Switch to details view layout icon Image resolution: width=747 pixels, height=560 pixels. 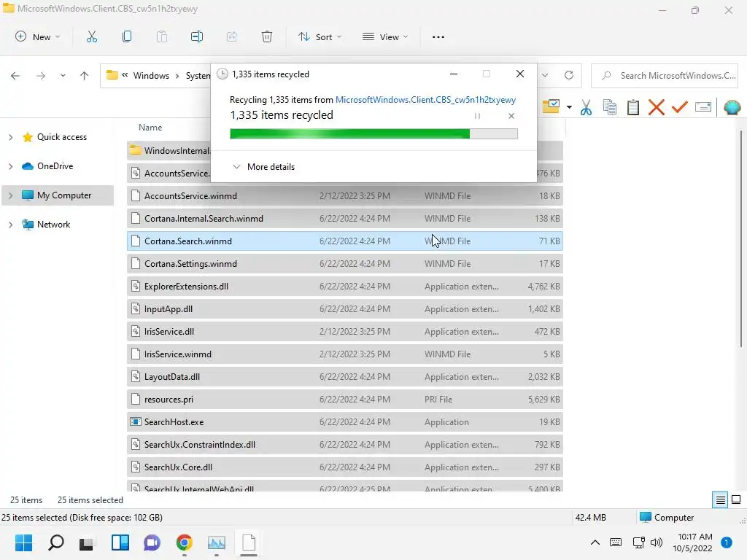[x=720, y=500]
